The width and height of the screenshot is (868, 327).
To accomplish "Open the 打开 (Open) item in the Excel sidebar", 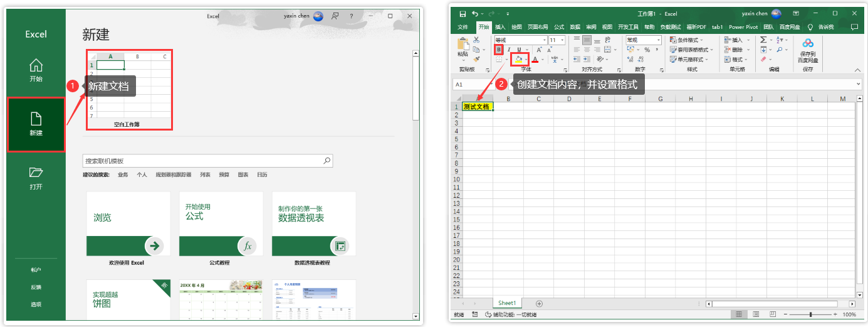I will 36,178.
